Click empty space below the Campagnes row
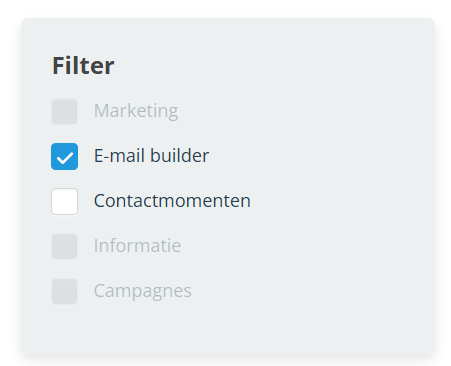The width and height of the screenshot is (451, 366). [x=228, y=328]
